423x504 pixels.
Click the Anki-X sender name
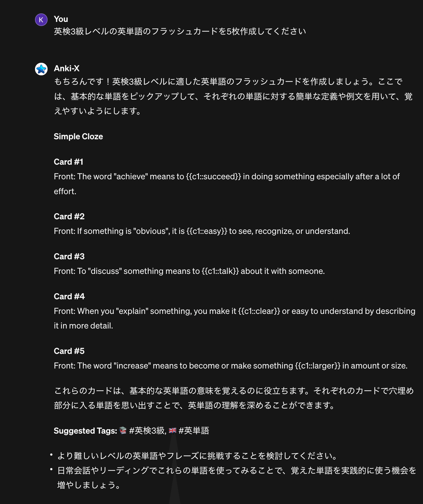pos(67,68)
